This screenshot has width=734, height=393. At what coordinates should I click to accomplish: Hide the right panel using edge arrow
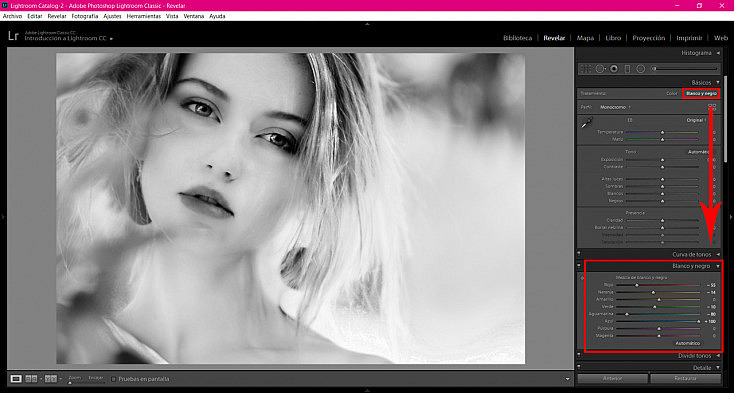tap(731, 217)
